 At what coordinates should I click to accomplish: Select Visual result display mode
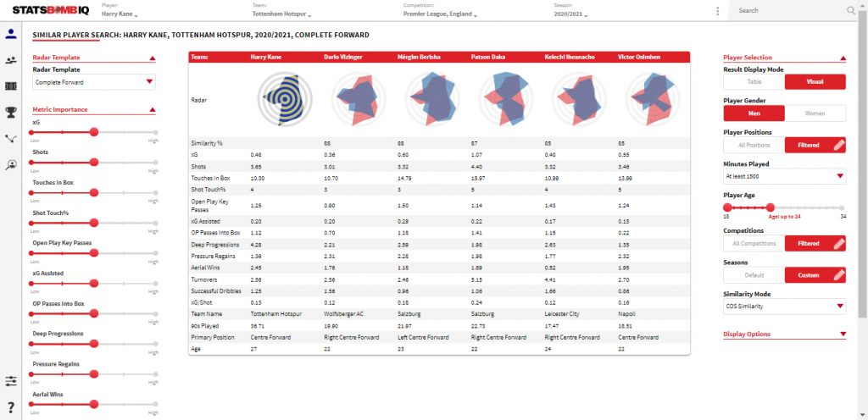pos(815,82)
